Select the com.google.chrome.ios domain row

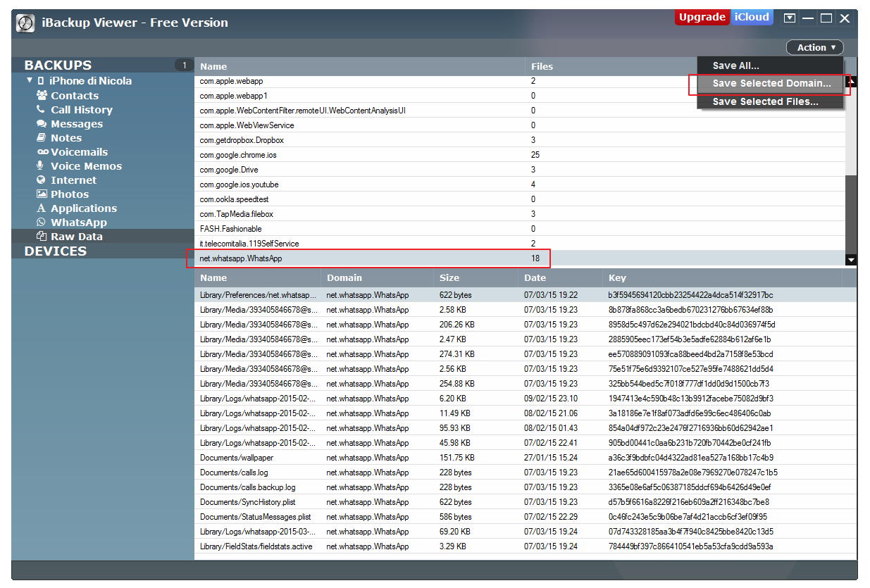click(x=520, y=154)
